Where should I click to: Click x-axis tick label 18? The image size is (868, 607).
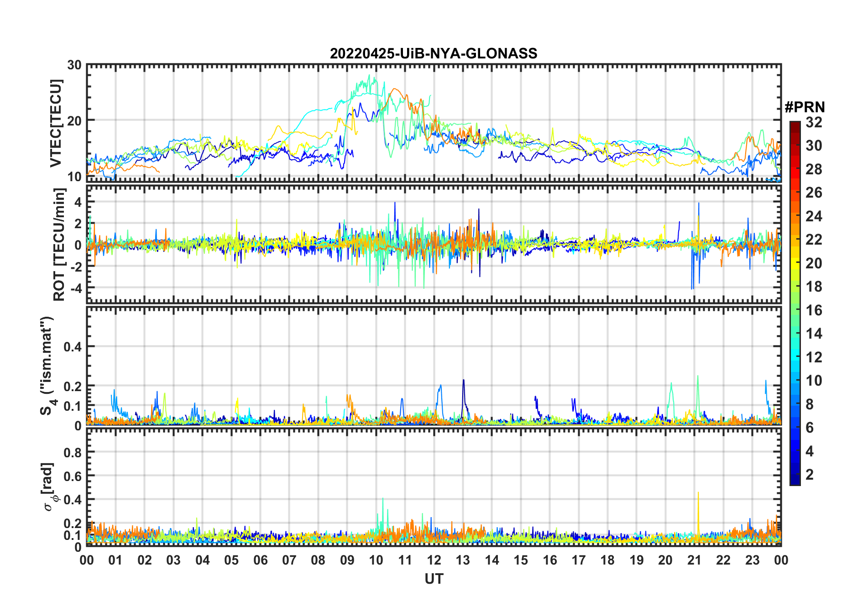(x=607, y=560)
